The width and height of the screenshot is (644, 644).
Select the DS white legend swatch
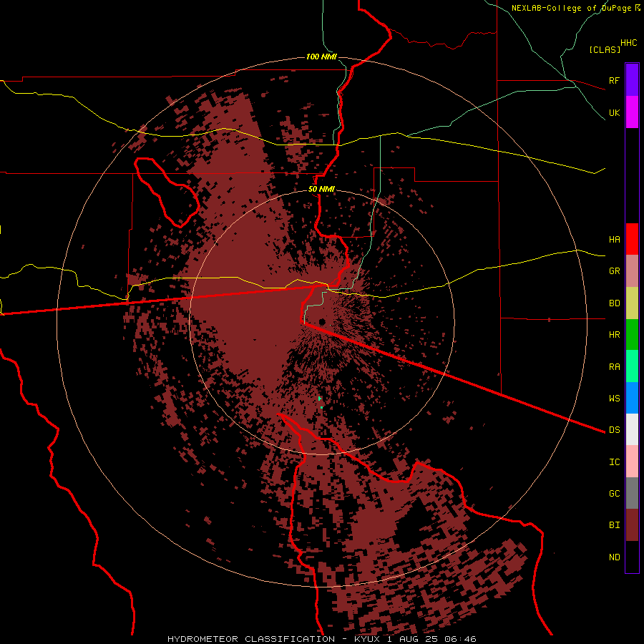(632, 429)
